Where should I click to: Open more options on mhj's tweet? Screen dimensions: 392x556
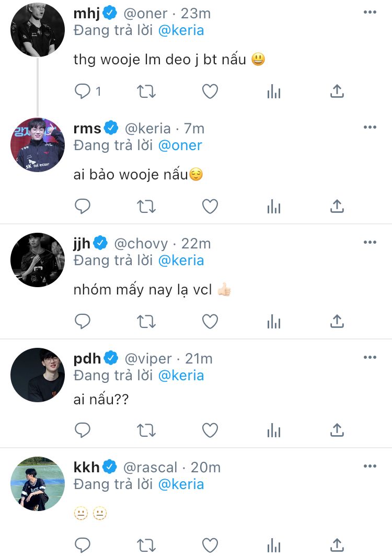[370, 12]
